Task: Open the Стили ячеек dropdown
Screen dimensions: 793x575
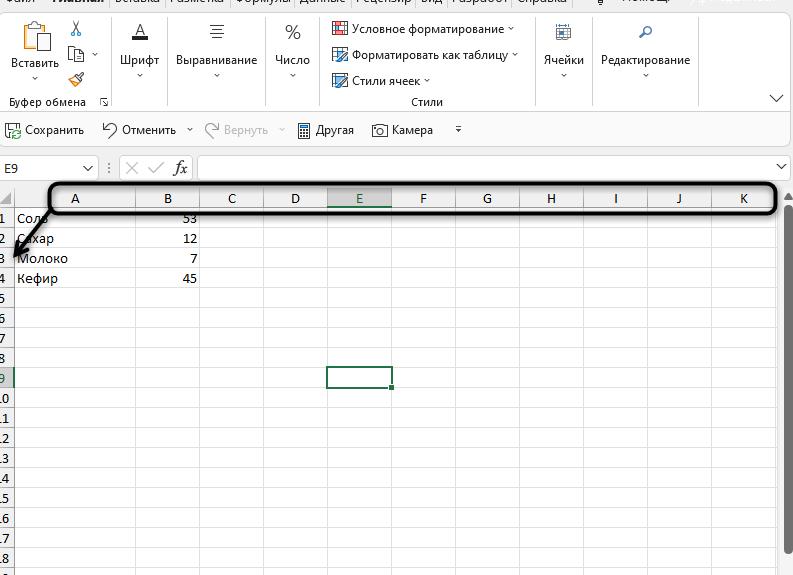Action: (x=381, y=81)
